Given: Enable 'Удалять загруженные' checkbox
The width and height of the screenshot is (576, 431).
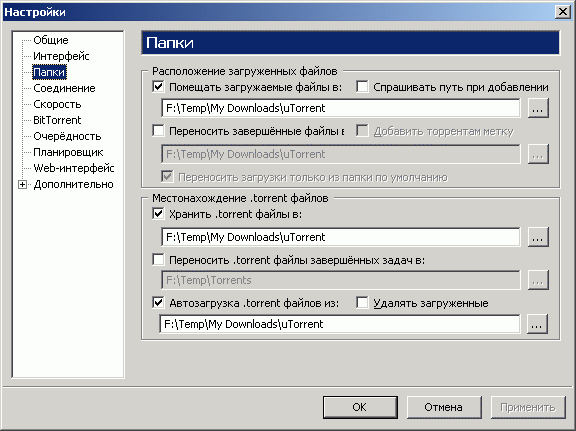Looking at the screenshot, I should (362, 303).
